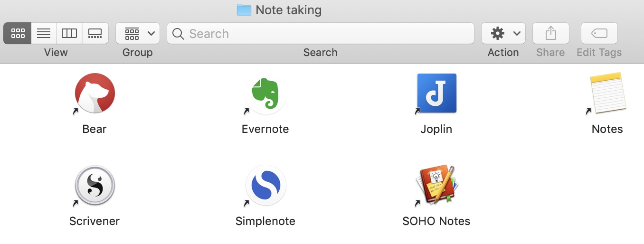This screenshot has width=644, height=244.
Task: Launch the SOHO Notes icon
Action: 436,185
